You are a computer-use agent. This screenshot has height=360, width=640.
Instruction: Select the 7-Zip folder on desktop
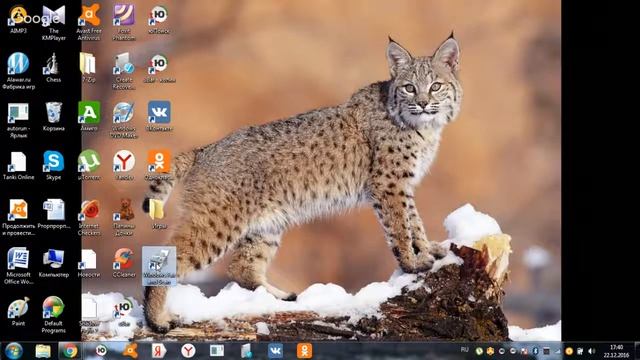[89, 68]
